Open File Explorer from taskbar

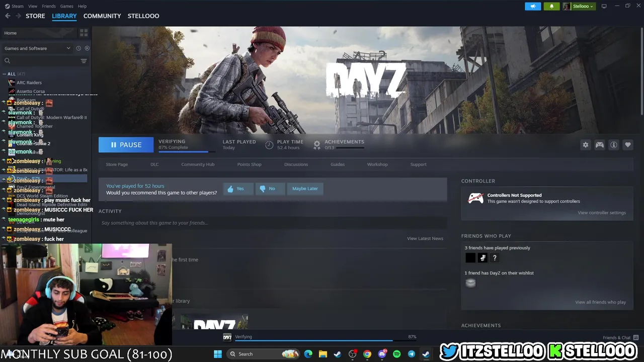tap(323, 354)
